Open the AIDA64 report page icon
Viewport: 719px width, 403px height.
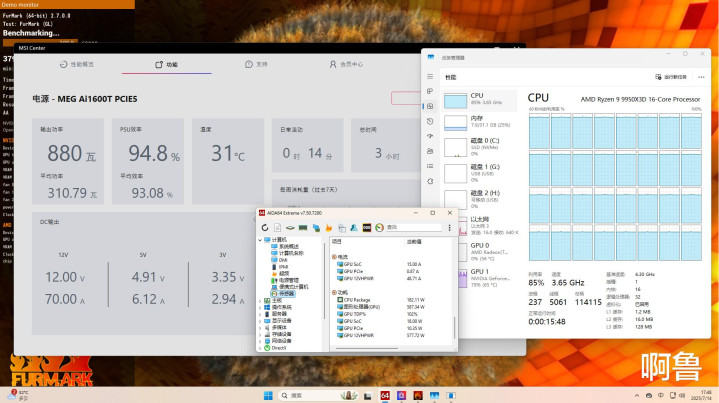(x=277, y=227)
